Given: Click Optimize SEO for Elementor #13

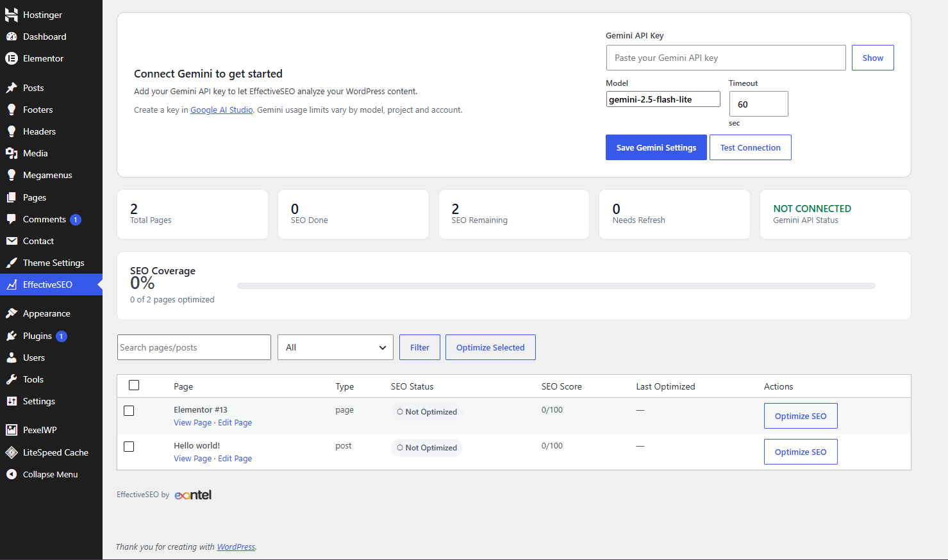Looking at the screenshot, I should click(x=801, y=416).
